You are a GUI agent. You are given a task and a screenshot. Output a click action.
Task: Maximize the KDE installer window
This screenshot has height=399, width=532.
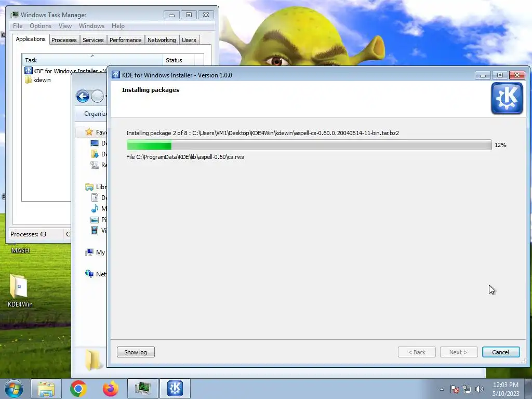[x=500, y=75]
